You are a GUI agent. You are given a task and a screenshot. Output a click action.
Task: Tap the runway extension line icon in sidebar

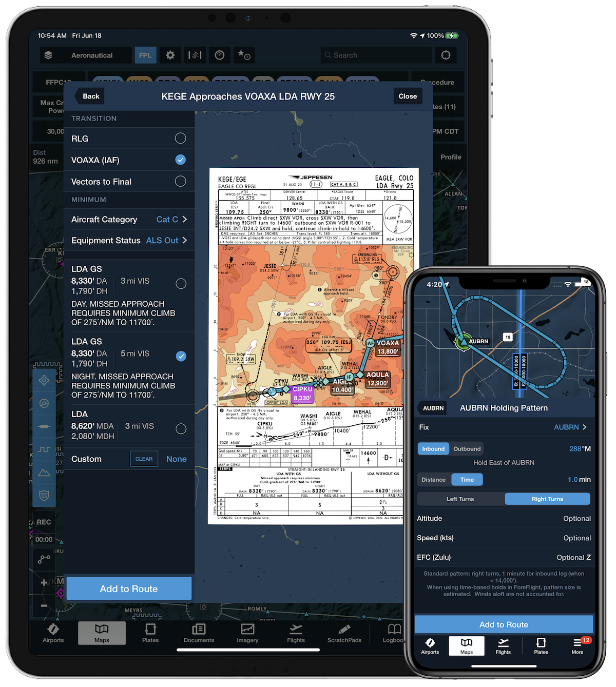pyautogui.click(x=44, y=426)
